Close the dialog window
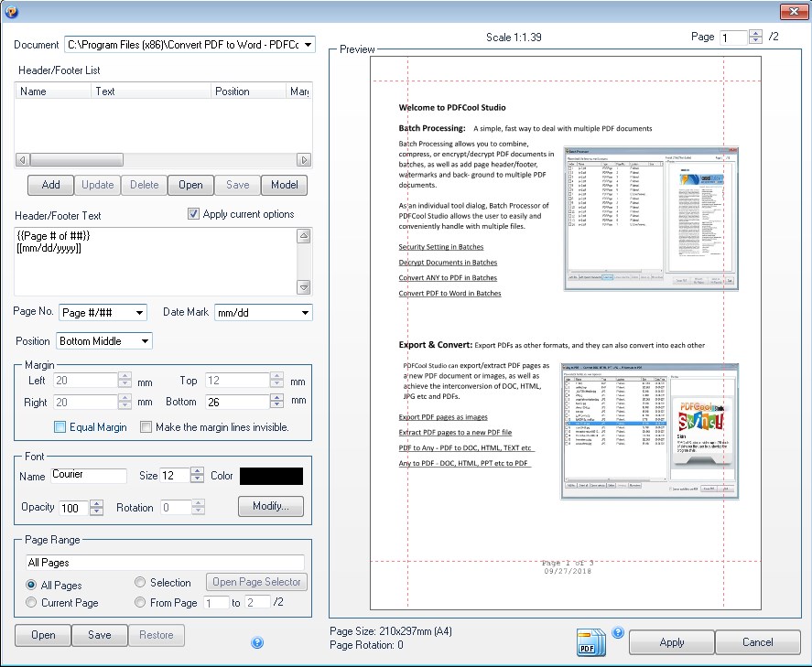The height and width of the screenshot is (667, 812). [x=794, y=11]
